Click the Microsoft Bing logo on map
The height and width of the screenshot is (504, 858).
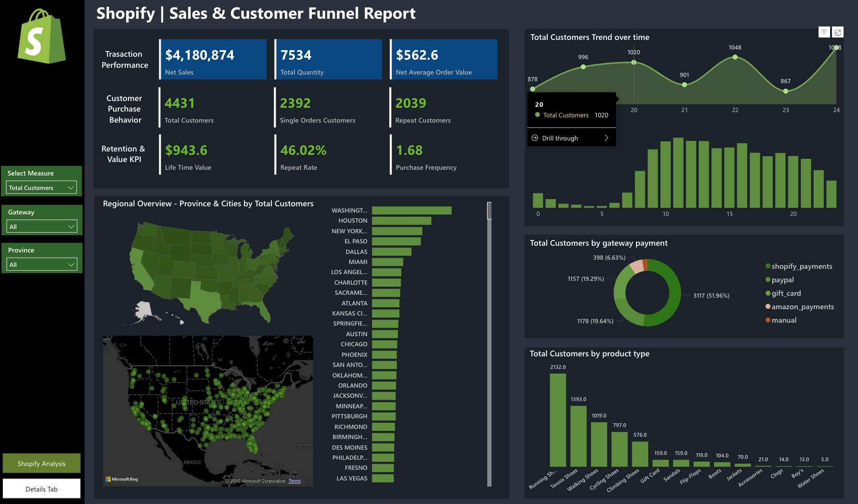[x=122, y=479]
